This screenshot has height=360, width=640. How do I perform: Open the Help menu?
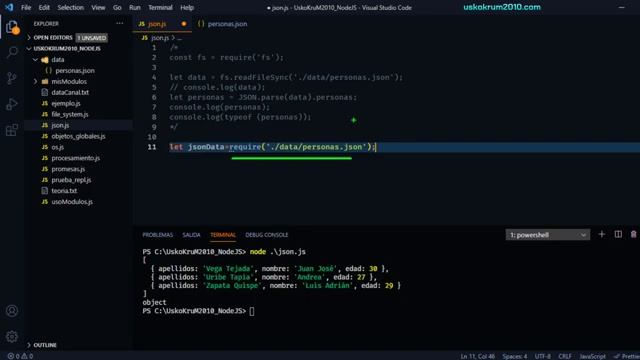point(187,7)
